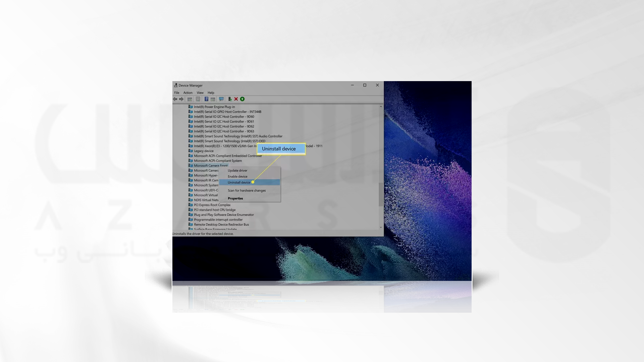
Task: Click the red X uninstall toolbar icon
Action: (236, 99)
